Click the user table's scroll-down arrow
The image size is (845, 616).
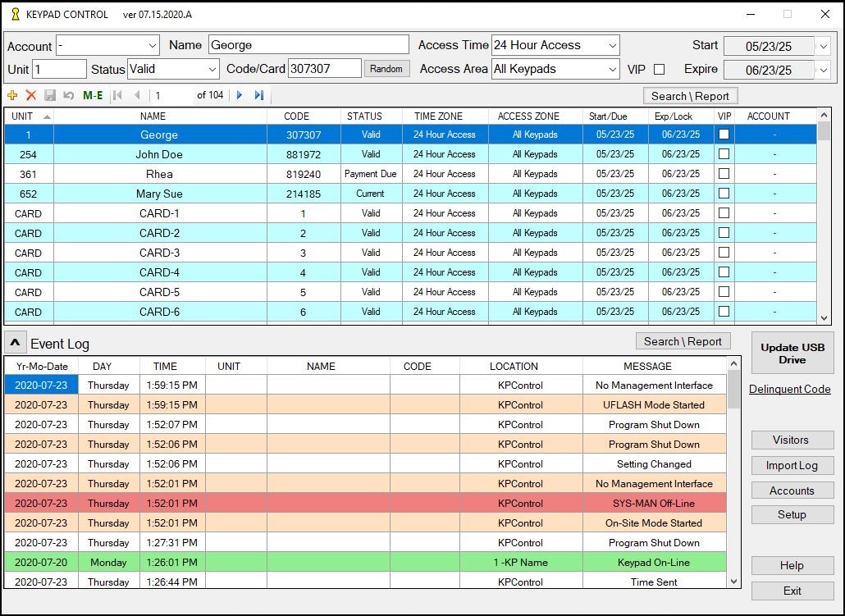pyautogui.click(x=824, y=318)
